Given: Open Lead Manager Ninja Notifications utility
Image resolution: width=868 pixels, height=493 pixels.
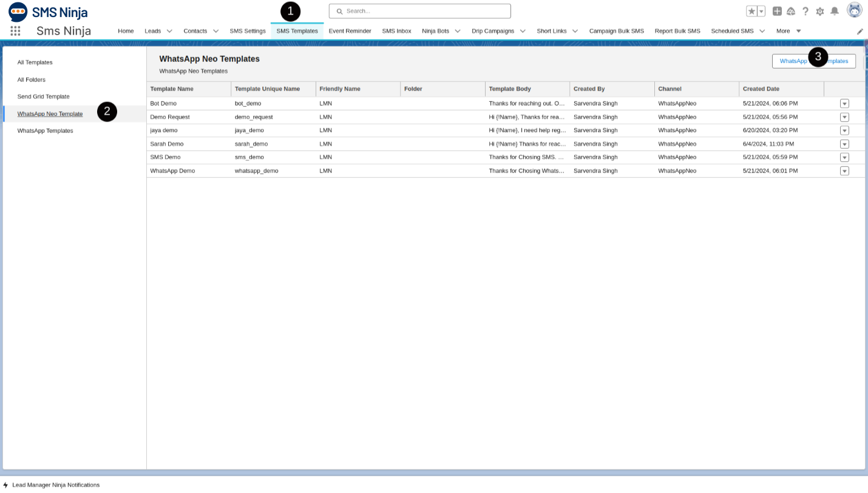Looking at the screenshot, I should [51, 485].
